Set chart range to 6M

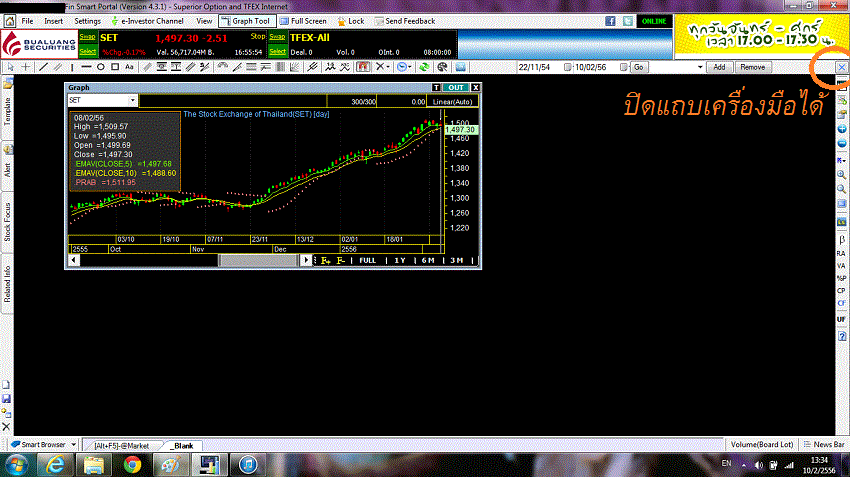(x=428, y=261)
